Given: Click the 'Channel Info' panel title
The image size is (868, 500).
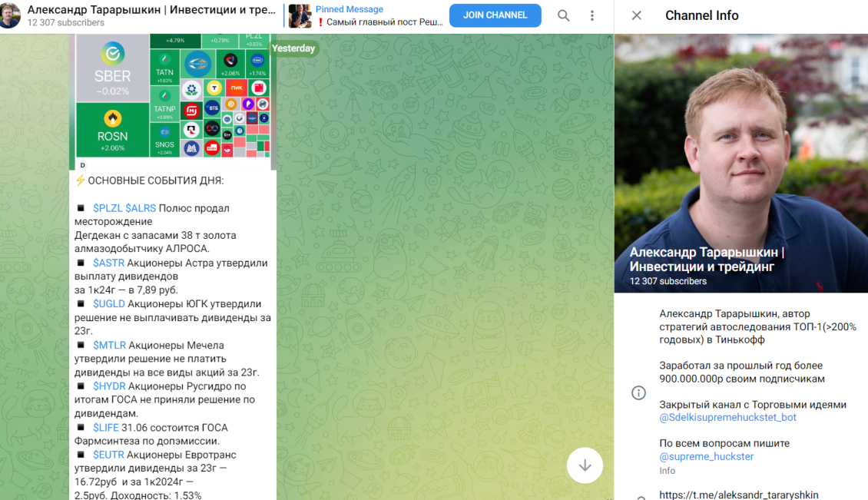Looking at the screenshot, I should point(701,15).
